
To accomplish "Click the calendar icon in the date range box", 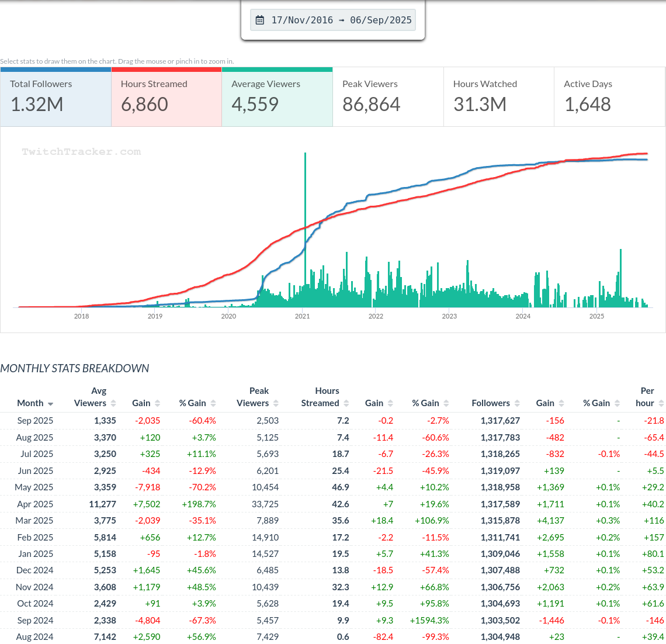I will (259, 20).
